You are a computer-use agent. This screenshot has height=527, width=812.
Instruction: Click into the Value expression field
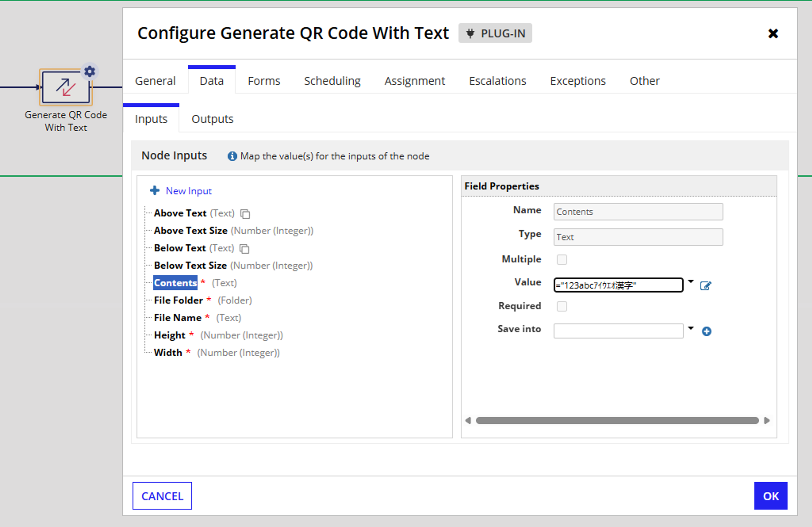(618, 285)
